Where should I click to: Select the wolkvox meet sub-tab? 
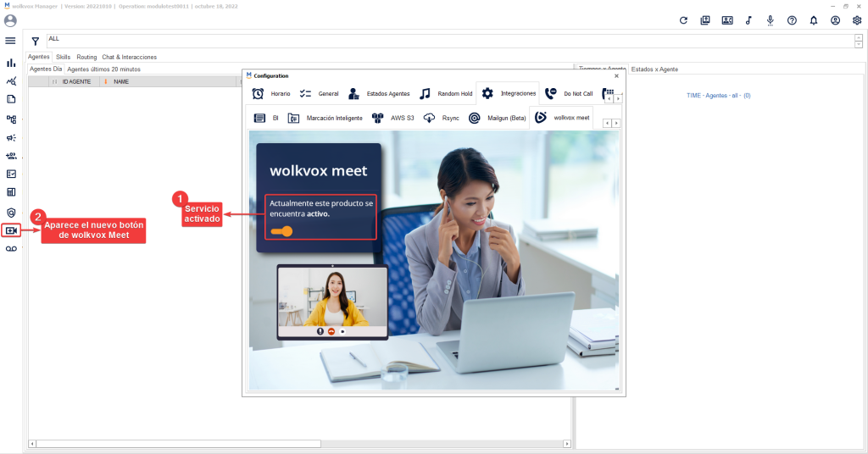pyautogui.click(x=563, y=118)
